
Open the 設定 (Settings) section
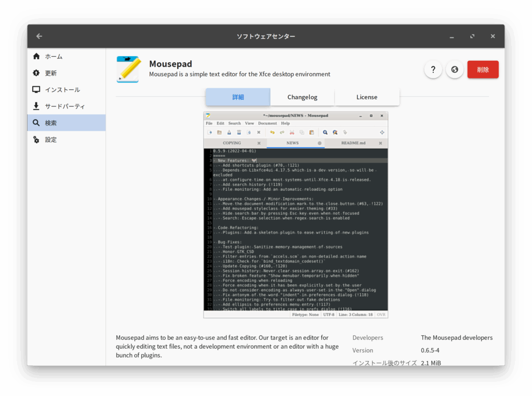[66, 139]
